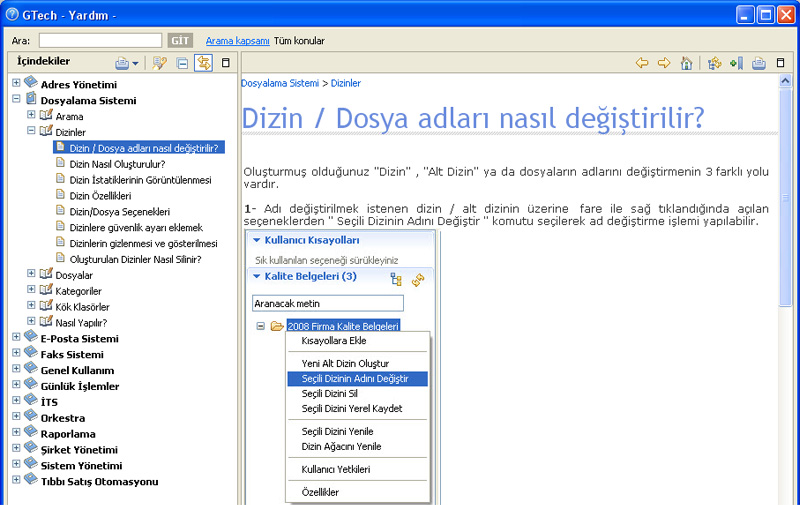
Task: Follow the Dizinler breadcrumb link
Action: [x=346, y=83]
